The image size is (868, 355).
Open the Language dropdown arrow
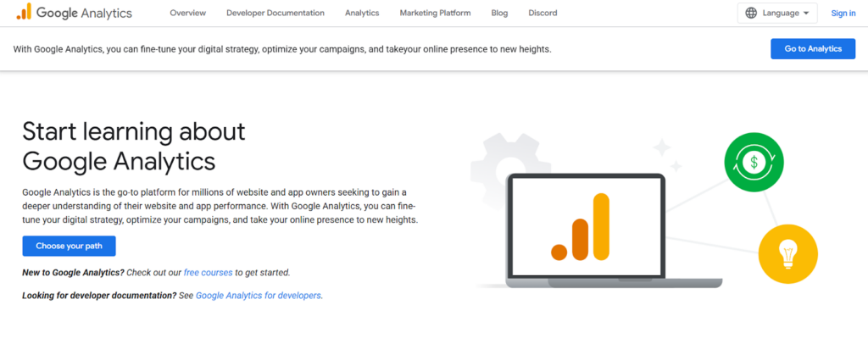[806, 14]
